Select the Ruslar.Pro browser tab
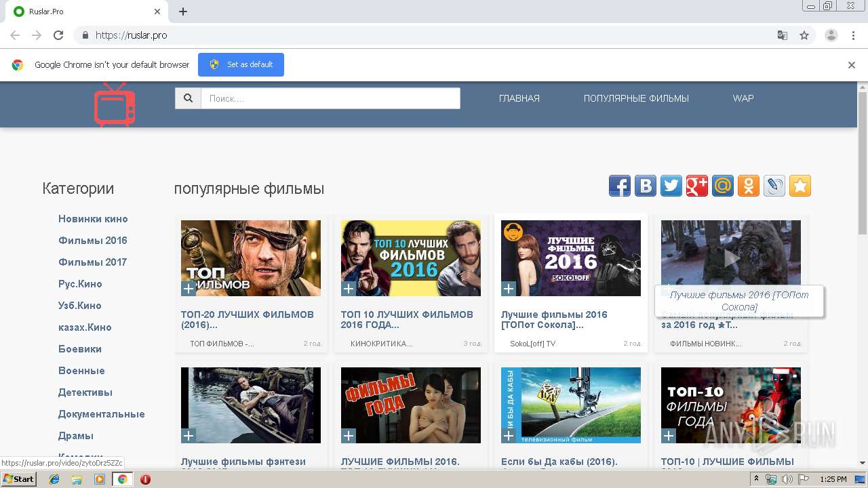Image resolution: width=868 pixels, height=488 pixels. click(85, 12)
